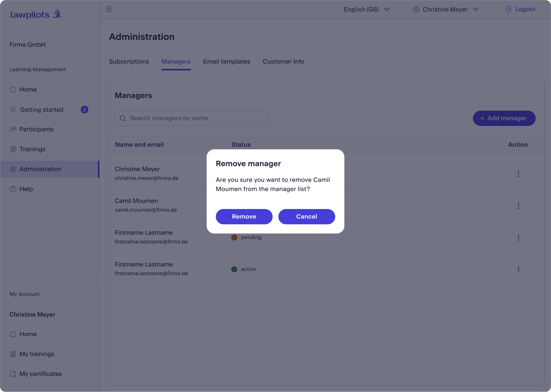Open the English (GB) language dropdown
Viewport: 551px width, 392px height.
(x=367, y=9)
